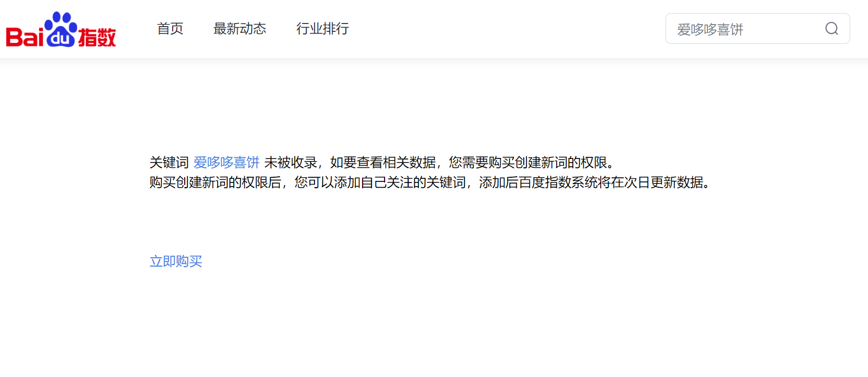Click the red Bai lettering of the logo

(25, 37)
